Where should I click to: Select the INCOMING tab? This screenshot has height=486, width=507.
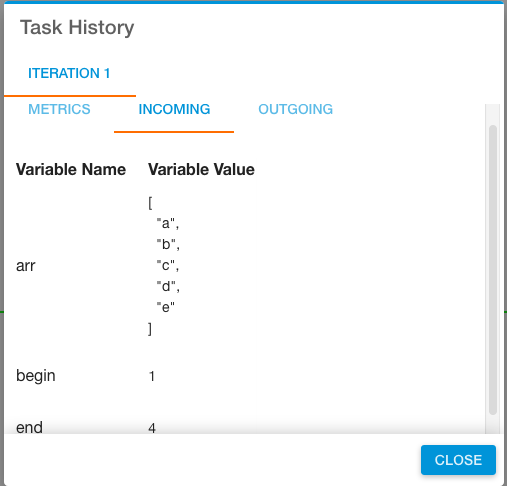174,109
